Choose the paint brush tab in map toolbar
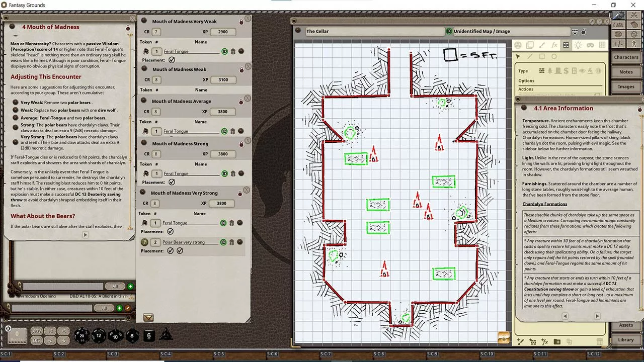The image size is (644, 362). 542,45
